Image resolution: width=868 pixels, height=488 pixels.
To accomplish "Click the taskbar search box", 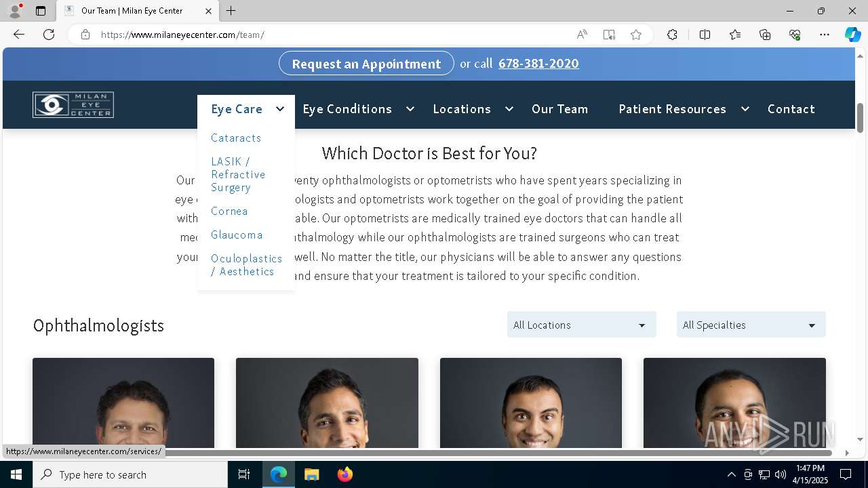I will click(130, 474).
